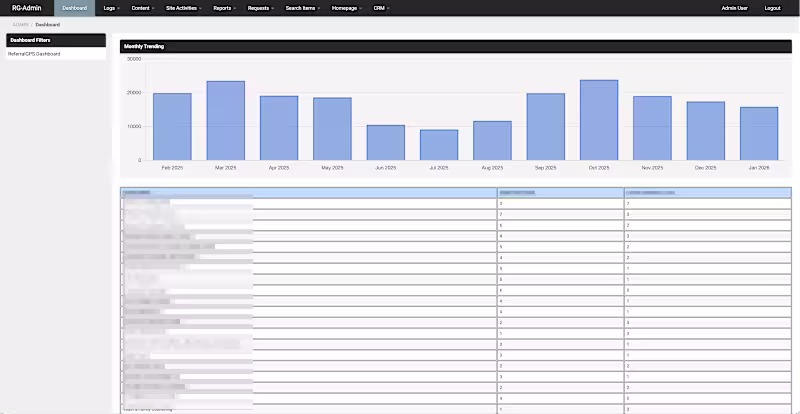This screenshot has width=800, height=414.
Task: Select the Oct 2025 chart bar
Action: coord(599,120)
